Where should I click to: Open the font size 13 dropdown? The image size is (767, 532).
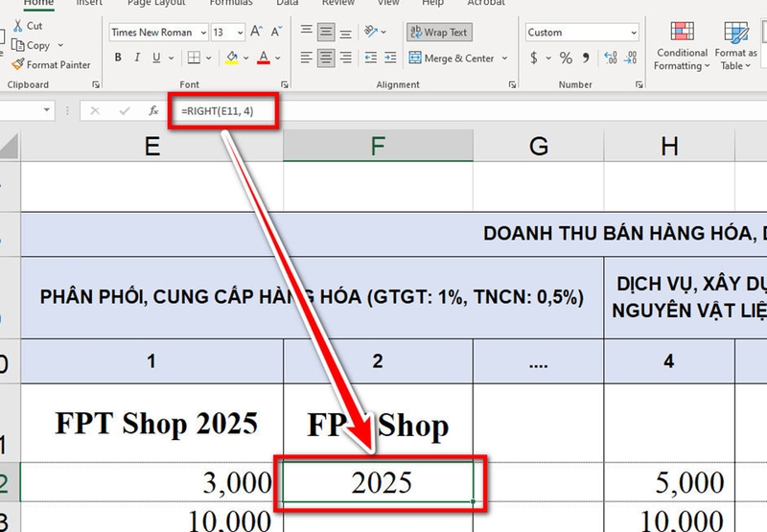tap(241, 33)
